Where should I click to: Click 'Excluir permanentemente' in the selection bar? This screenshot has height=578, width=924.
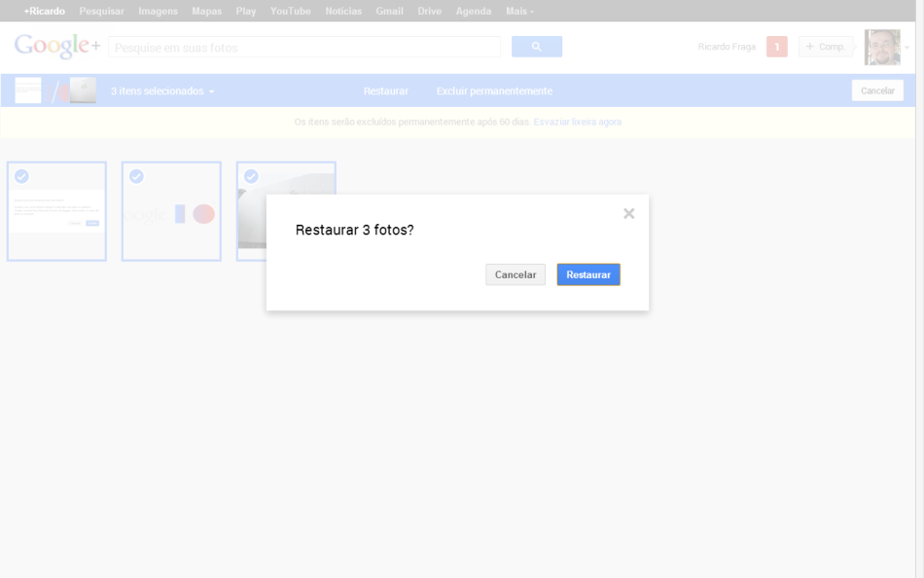coord(494,91)
